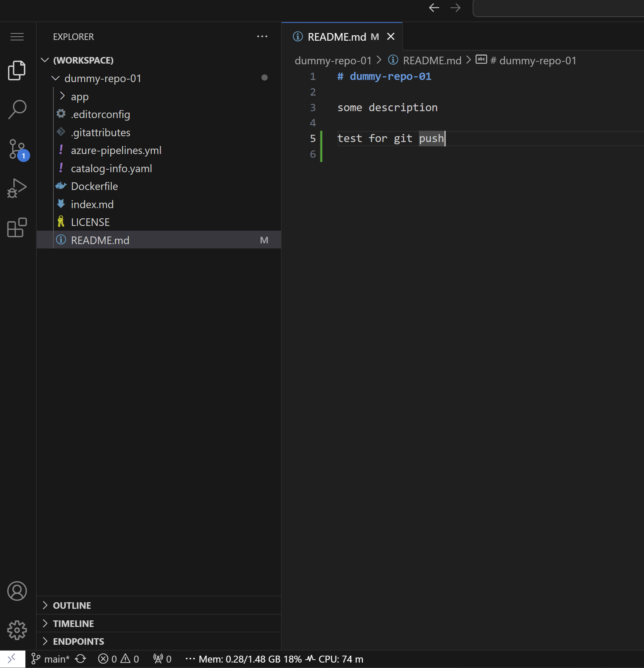Screen dimensions: 644x668
Task: Click the errors and warnings indicator
Action: click(118, 659)
